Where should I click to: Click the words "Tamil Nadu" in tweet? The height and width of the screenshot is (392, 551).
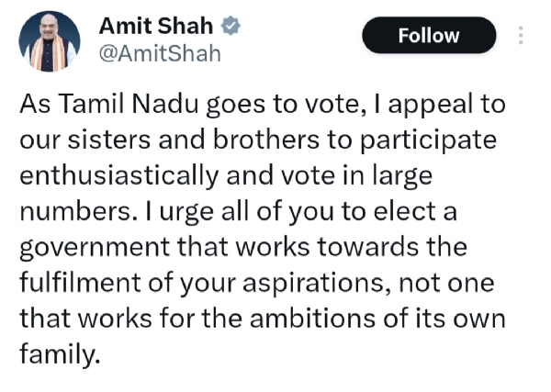click(121, 104)
